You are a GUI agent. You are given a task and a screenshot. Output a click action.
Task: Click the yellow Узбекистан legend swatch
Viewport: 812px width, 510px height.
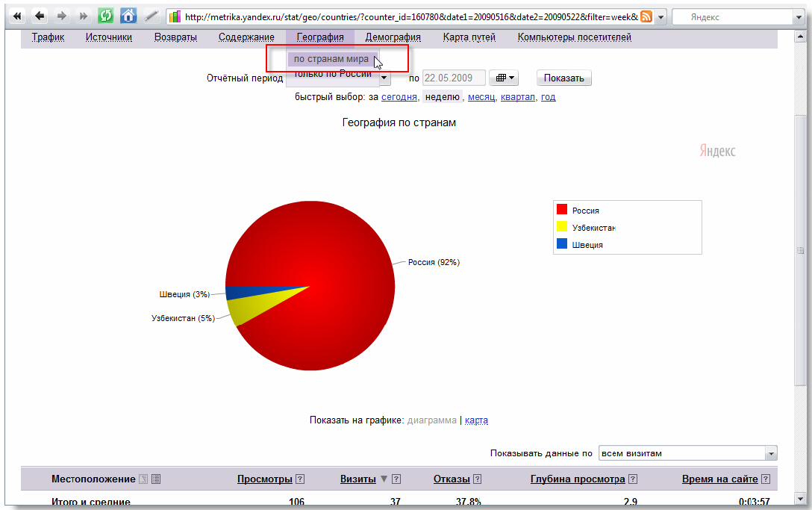coord(562,226)
